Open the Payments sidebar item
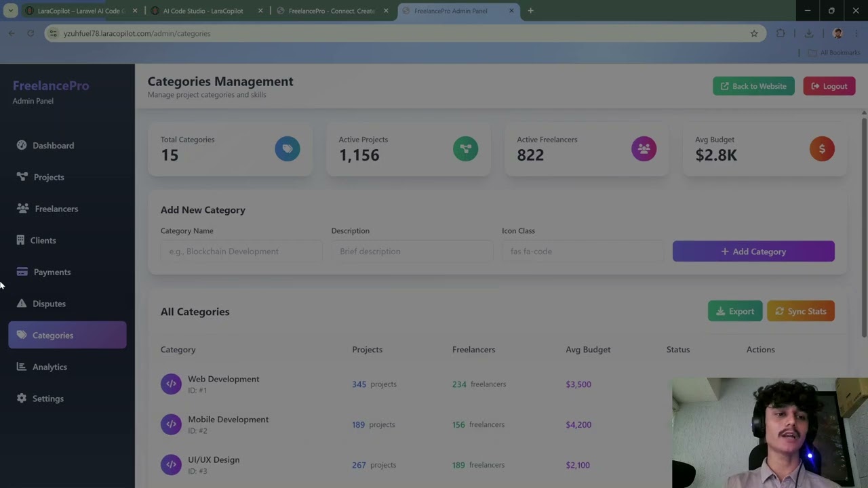The width and height of the screenshot is (868, 488). pyautogui.click(x=67, y=272)
